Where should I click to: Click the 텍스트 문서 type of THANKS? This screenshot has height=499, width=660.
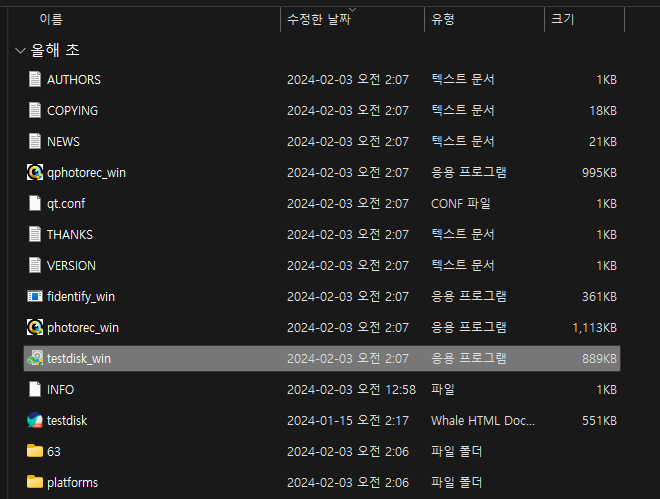[463, 235]
